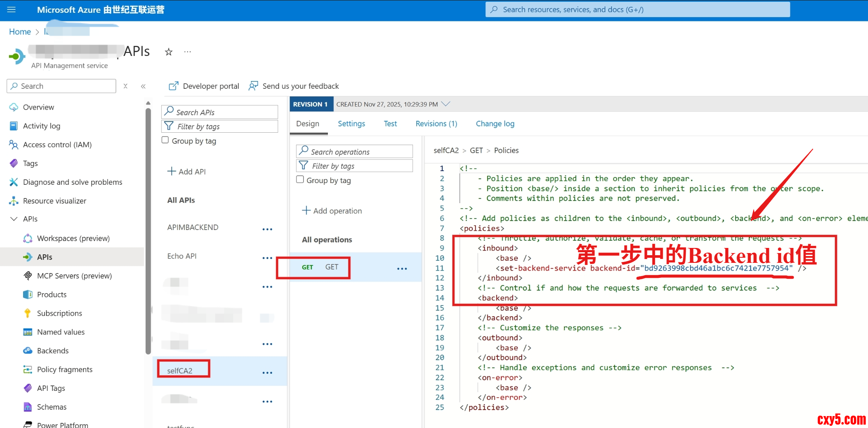
Task: Go to Backends in the sidebar
Action: tap(53, 351)
